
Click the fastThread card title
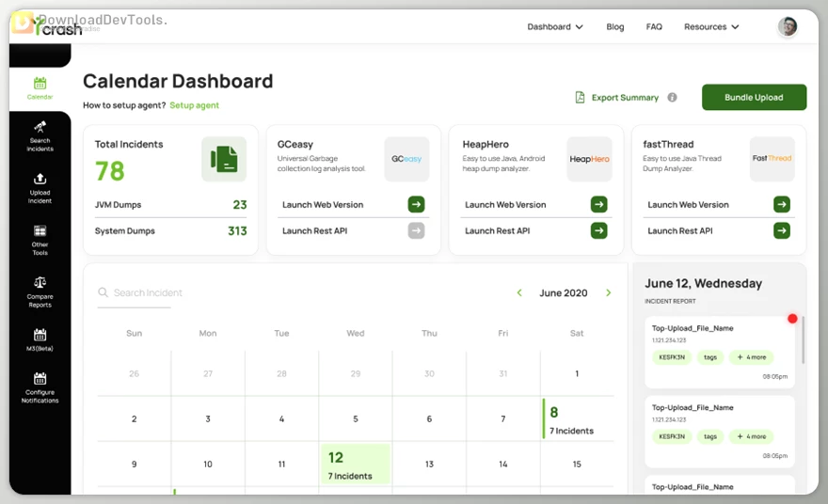tap(668, 144)
